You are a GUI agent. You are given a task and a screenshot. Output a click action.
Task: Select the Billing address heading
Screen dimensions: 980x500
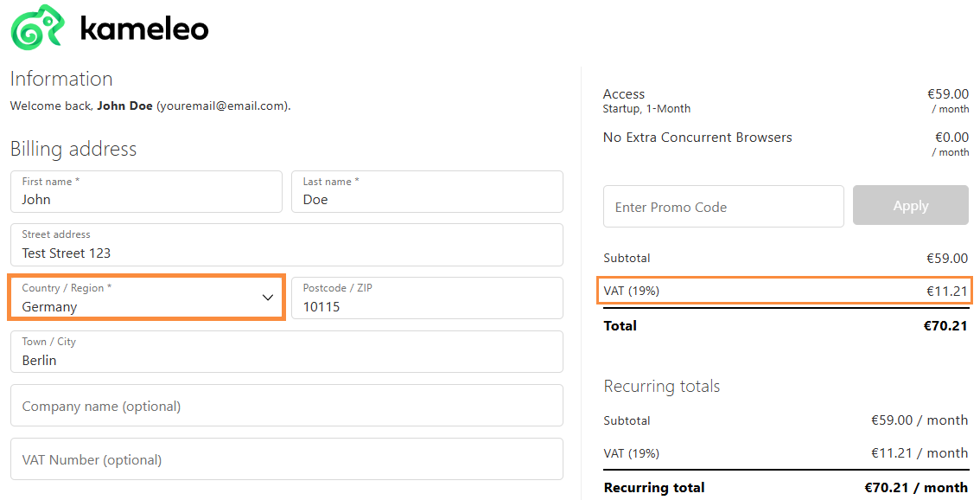[73, 149]
